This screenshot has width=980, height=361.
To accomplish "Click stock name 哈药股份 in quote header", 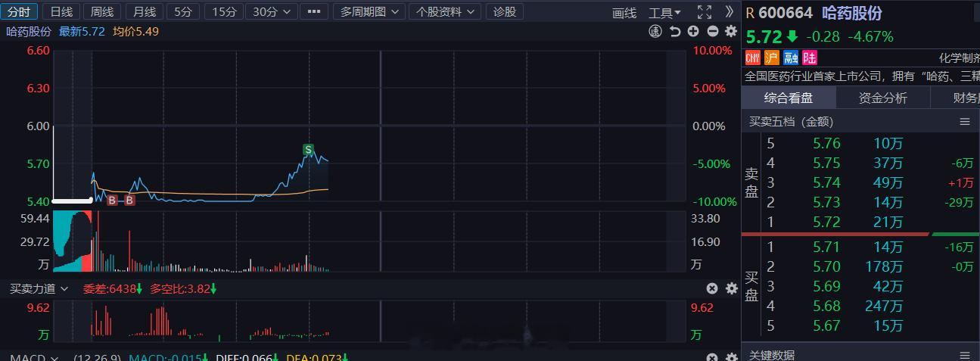I will (851, 13).
